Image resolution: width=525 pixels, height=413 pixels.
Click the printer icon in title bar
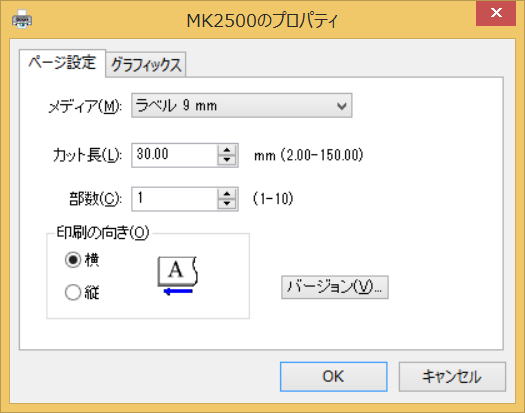click(x=22, y=19)
